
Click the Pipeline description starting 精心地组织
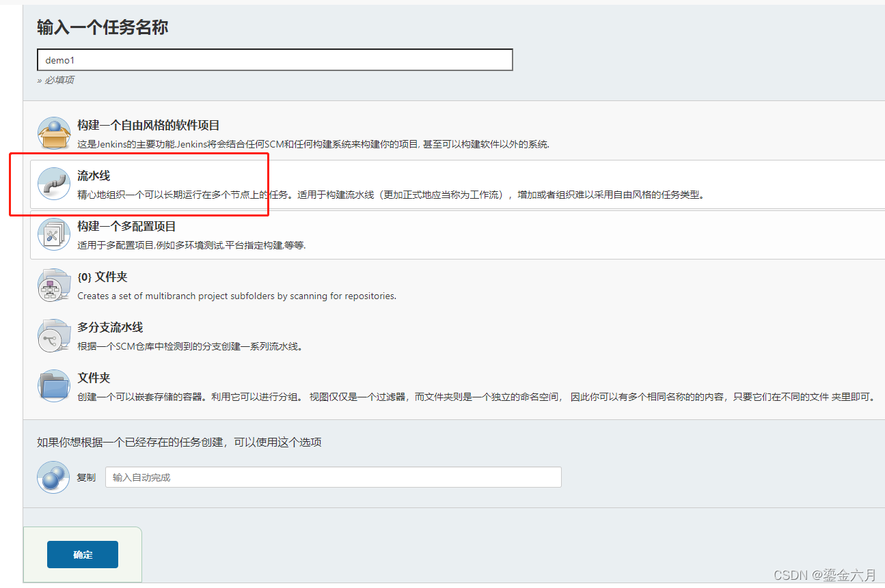pyautogui.click(x=391, y=195)
